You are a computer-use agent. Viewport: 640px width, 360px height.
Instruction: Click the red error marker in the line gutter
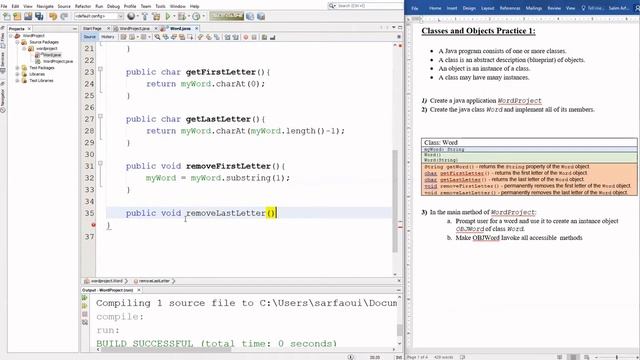pos(93,224)
